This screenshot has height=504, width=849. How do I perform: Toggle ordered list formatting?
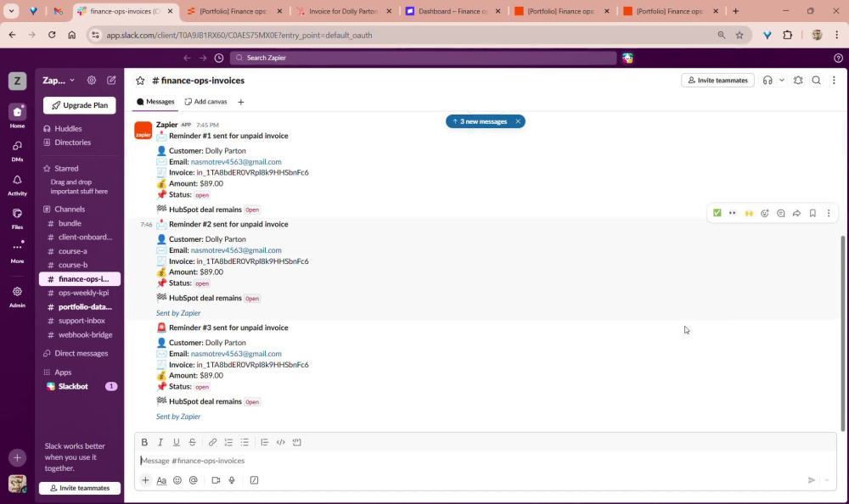coord(228,442)
